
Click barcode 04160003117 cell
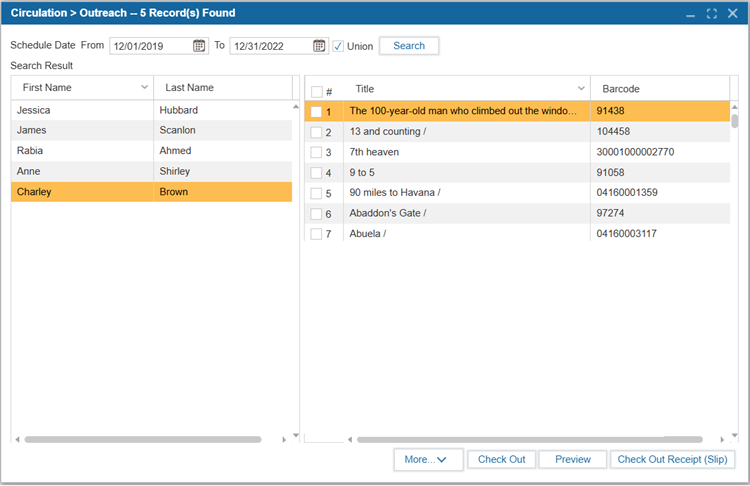[660, 233]
